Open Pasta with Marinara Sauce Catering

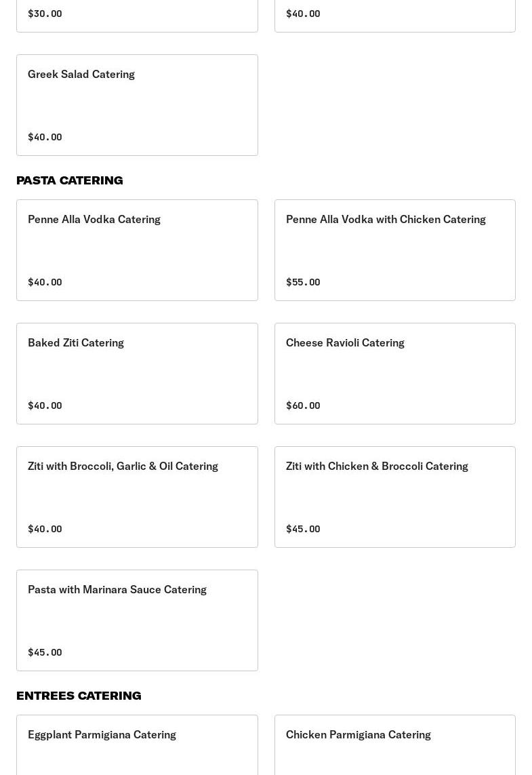point(137,620)
